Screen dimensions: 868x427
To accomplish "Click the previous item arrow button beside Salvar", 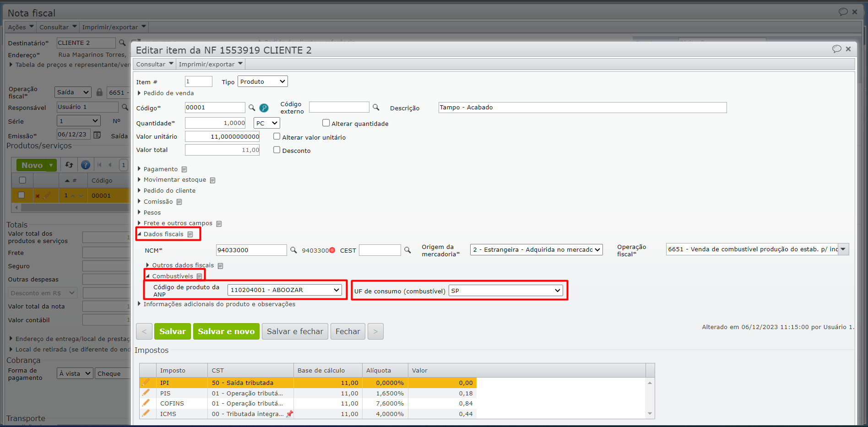I will point(144,331).
